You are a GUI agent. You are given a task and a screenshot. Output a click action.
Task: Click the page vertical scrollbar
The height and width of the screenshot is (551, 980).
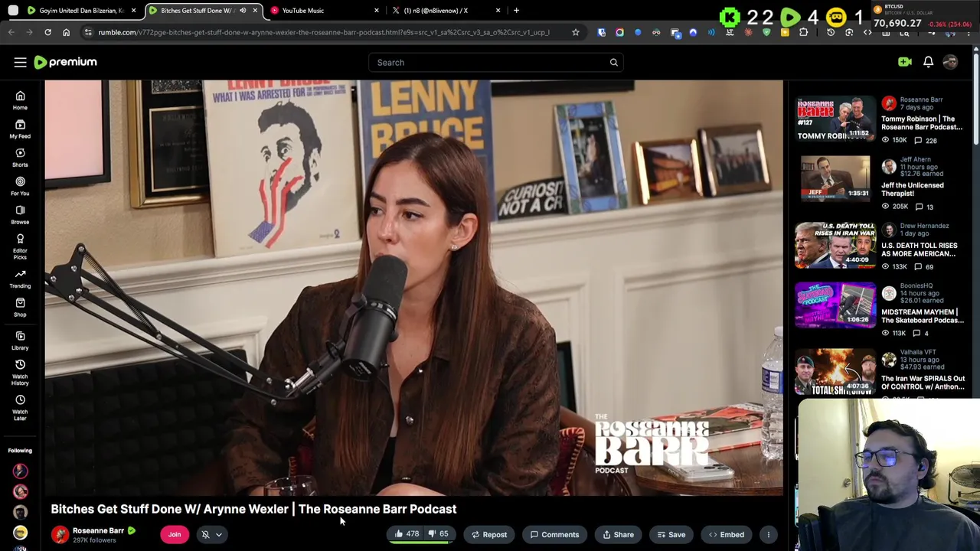tap(975, 99)
